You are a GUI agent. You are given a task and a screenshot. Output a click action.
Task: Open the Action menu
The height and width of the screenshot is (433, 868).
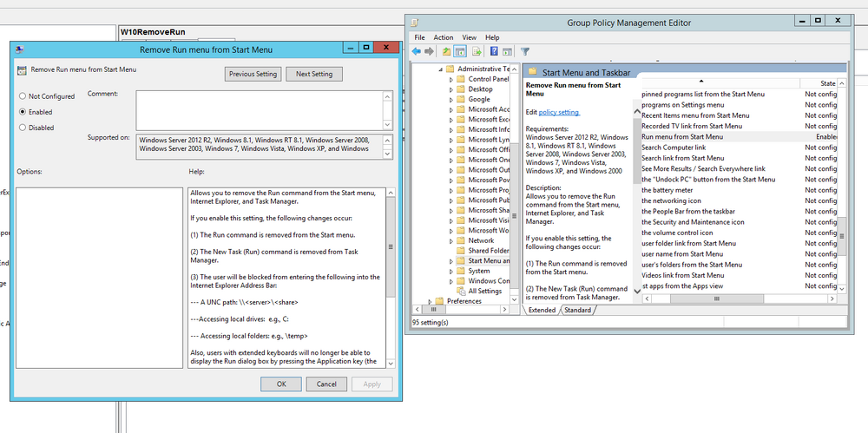[444, 37]
